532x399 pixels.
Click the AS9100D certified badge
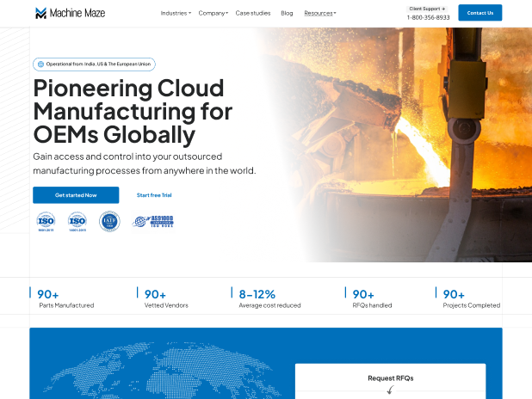(153, 221)
